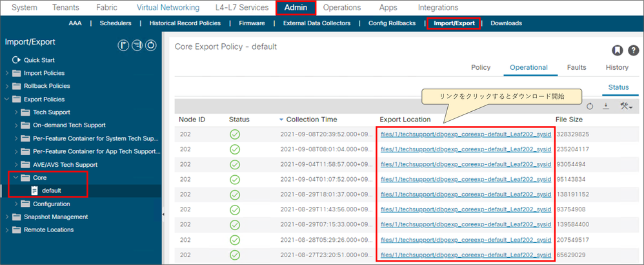Open the L4-L7 Services menu
The image size is (644, 265).
point(242,7)
